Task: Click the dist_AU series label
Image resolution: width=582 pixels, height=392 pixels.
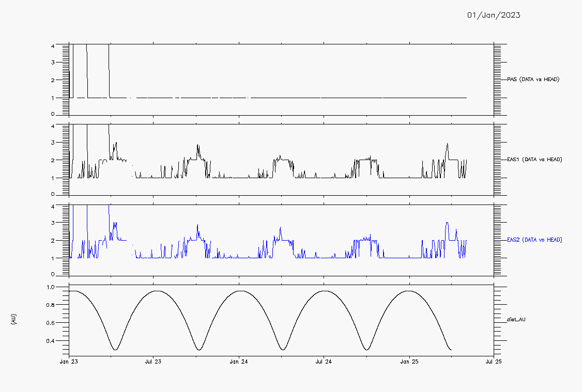Action: point(516,319)
